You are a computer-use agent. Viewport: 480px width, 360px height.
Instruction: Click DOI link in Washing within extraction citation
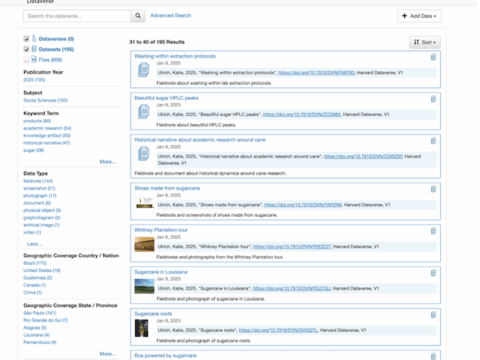316,73
